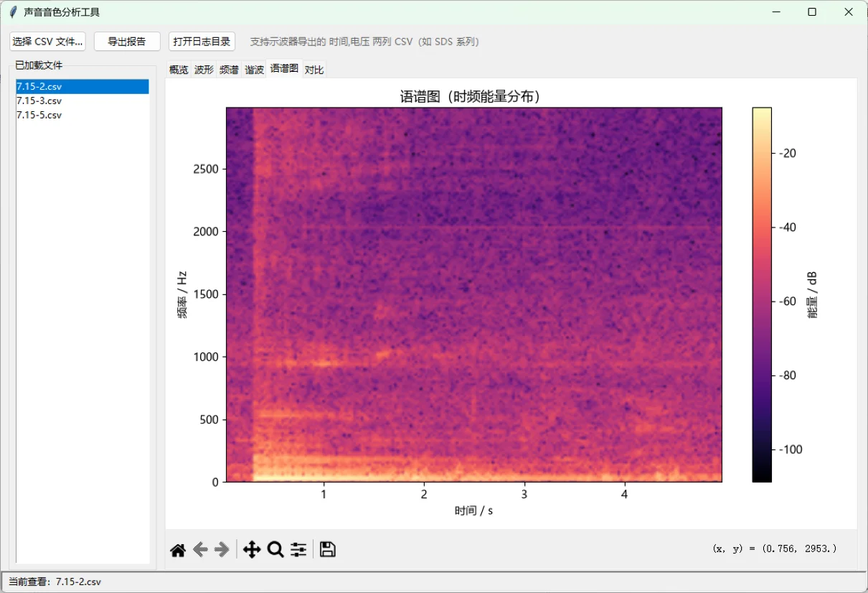Select file 7.15-2.csv in list

coord(82,86)
